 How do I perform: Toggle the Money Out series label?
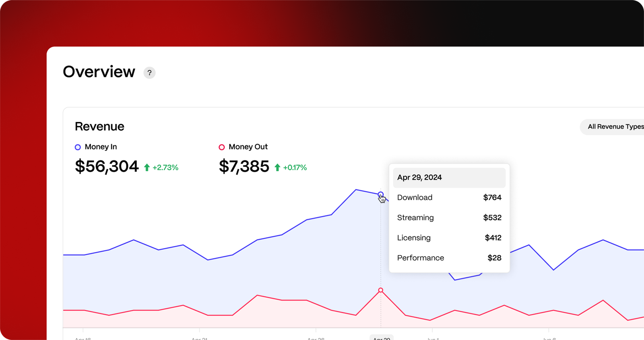[248, 147]
